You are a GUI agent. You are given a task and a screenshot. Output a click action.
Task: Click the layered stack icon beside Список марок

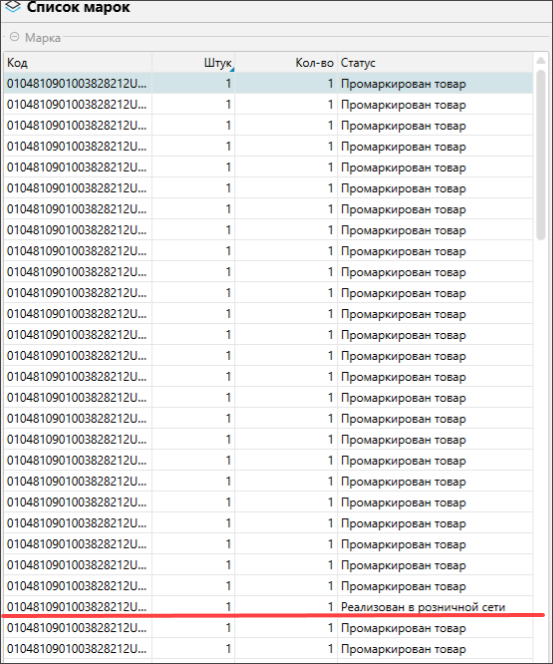[13, 7]
